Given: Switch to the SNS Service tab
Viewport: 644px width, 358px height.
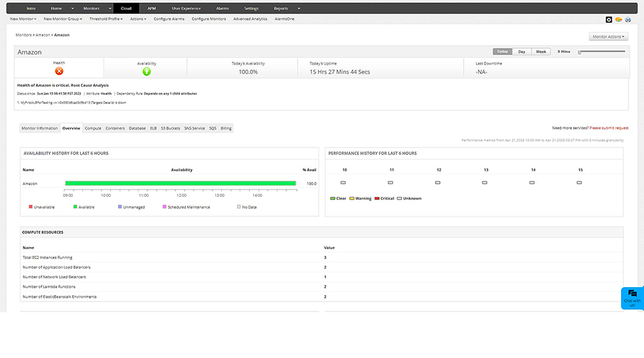Looking at the screenshot, I should (x=194, y=128).
